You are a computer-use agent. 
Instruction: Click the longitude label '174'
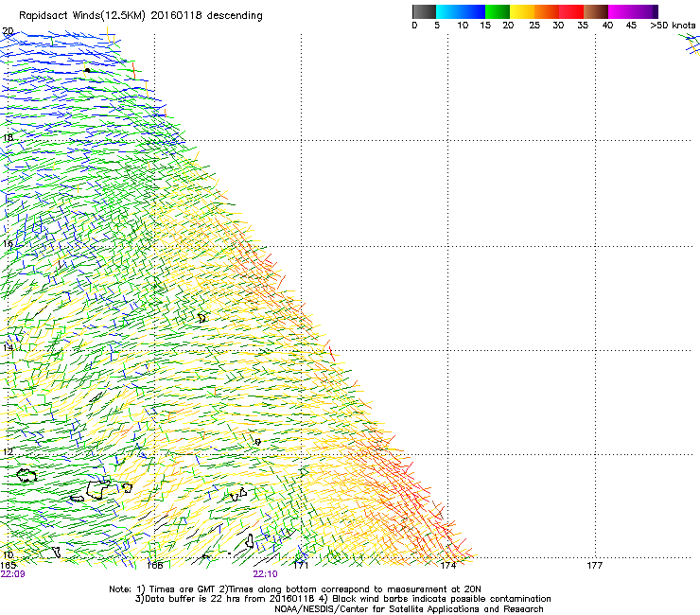point(448,566)
